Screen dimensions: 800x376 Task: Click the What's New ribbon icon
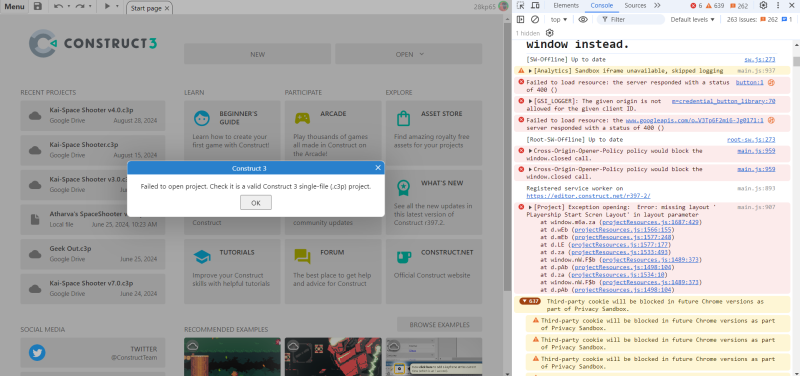tap(403, 188)
